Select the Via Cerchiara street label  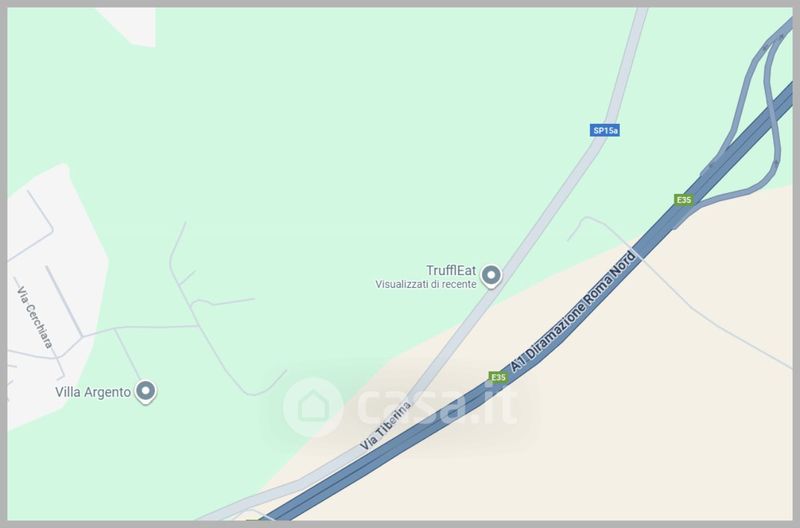pyautogui.click(x=35, y=317)
